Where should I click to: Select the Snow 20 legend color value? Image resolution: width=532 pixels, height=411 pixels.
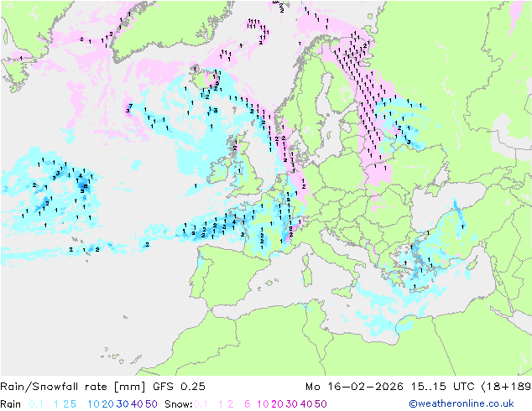pyautogui.click(x=277, y=404)
